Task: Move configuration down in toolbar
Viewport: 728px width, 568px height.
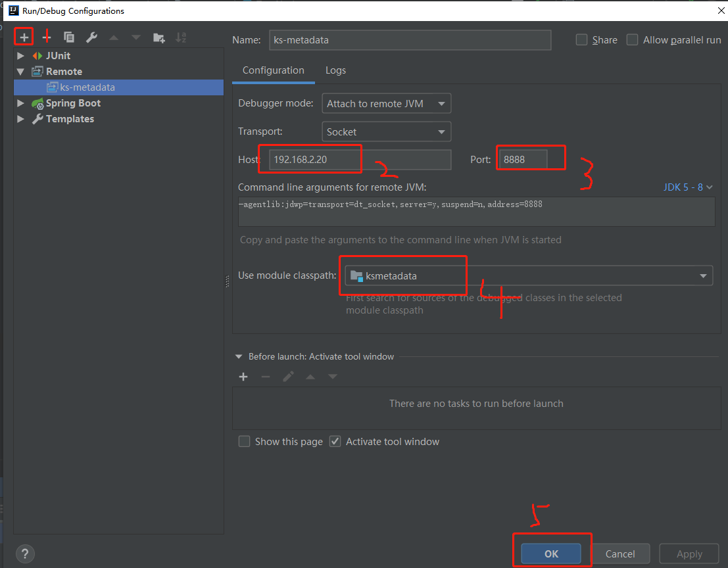Action: 136,37
